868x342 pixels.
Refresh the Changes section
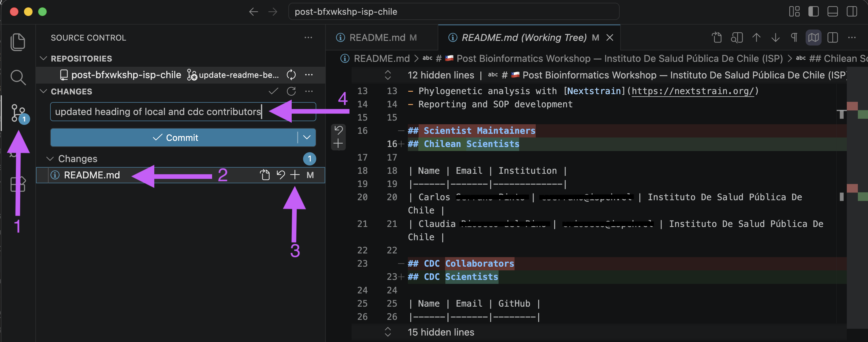(x=291, y=91)
